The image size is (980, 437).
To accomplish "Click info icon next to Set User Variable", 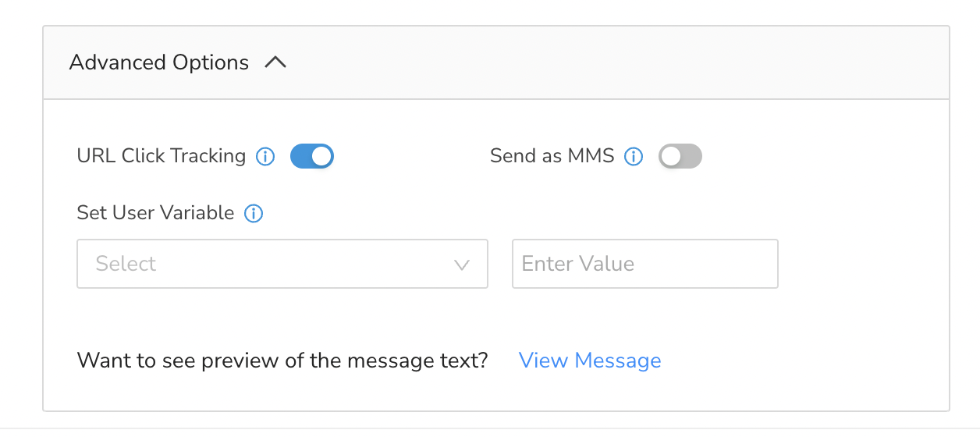I will pos(254,213).
